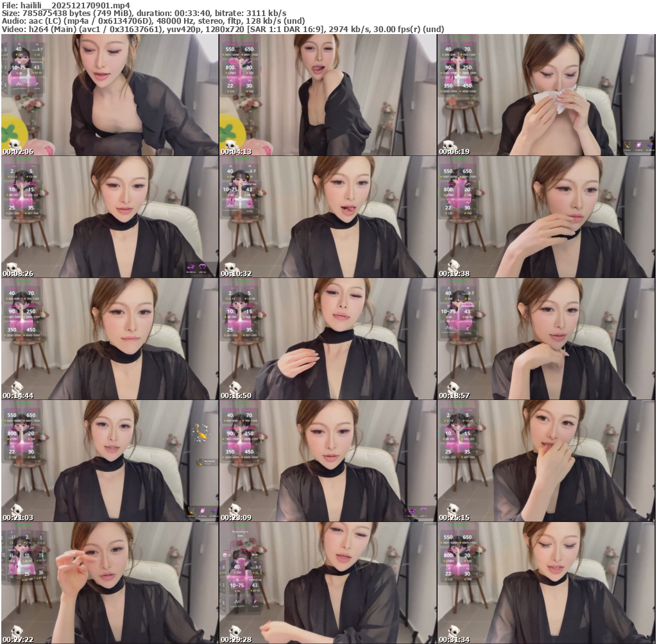Open the thumbnail at 00:29:28
Screen dimensions: 657x644
pyautogui.click(x=328, y=583)
